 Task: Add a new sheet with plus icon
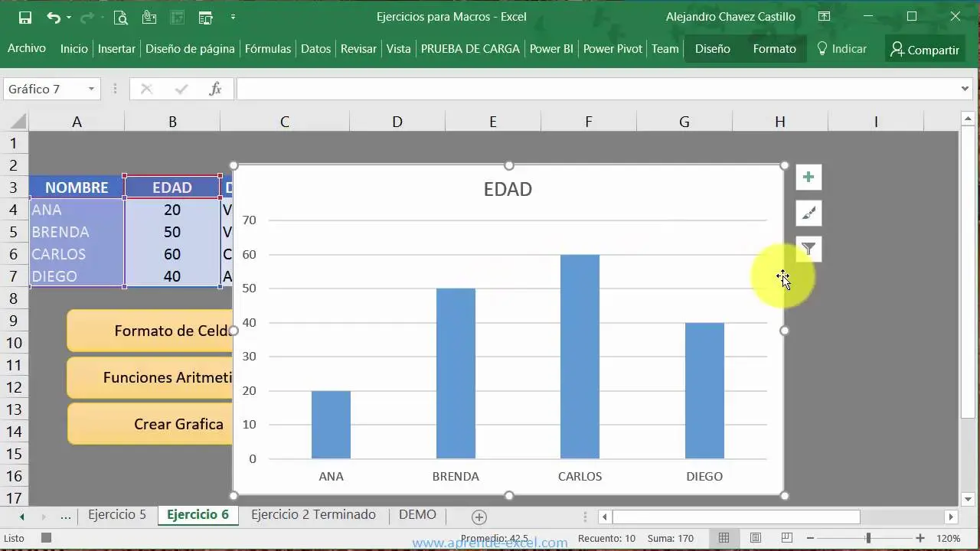(479, 517)
